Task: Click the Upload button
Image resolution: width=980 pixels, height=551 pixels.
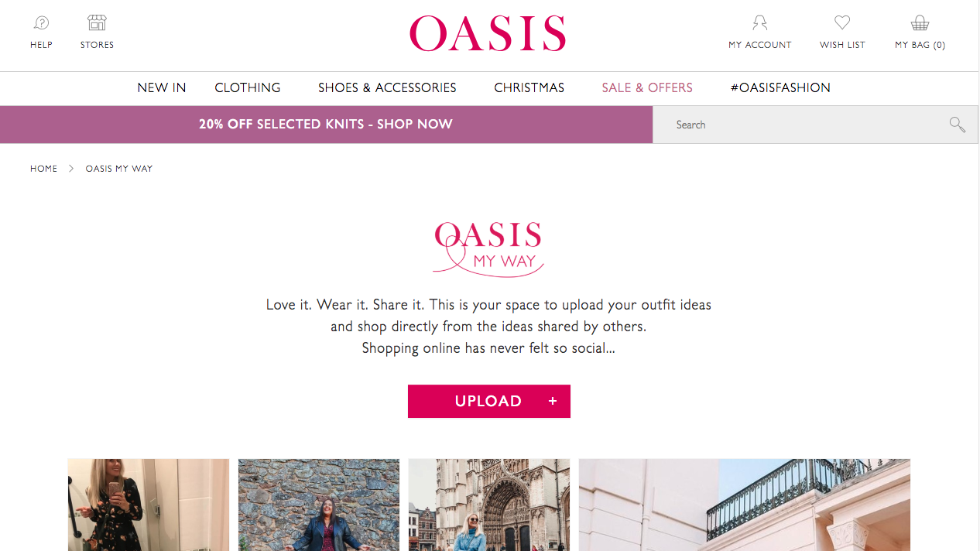Action: click(x=489, y=401)
